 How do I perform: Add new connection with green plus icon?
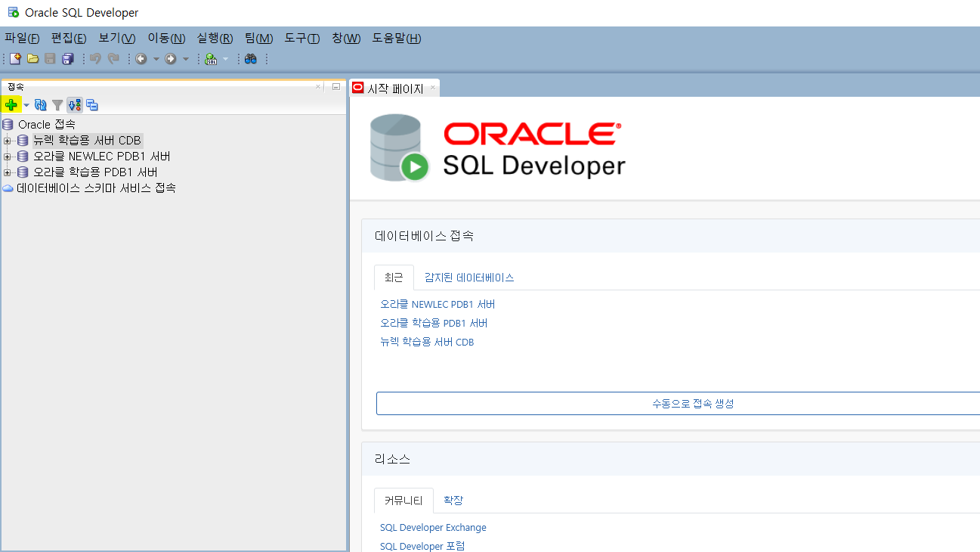point(11,105)
